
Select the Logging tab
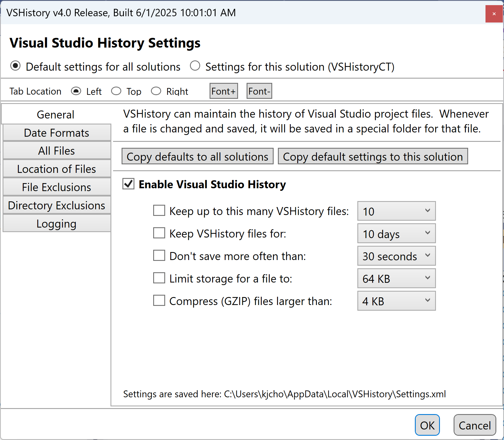point(56,224)
